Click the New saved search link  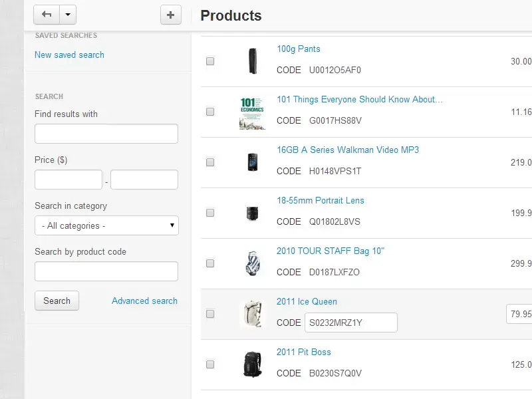tap(69, 55)
